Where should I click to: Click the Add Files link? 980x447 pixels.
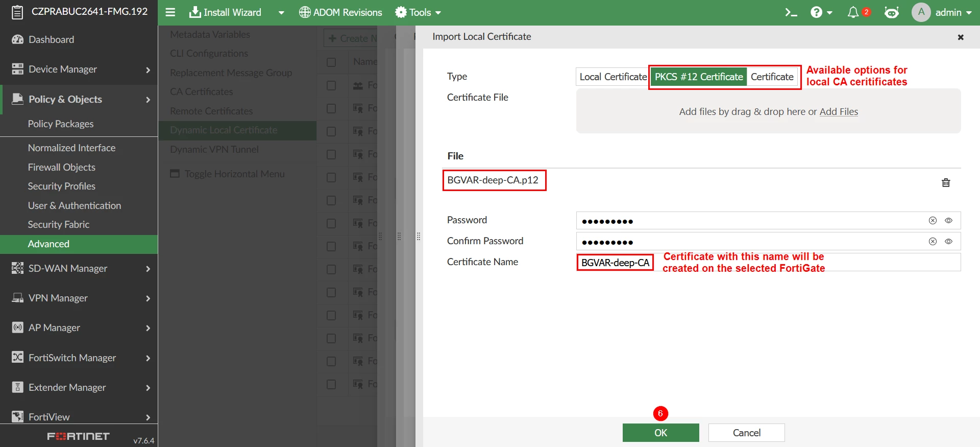coord(839,111)
